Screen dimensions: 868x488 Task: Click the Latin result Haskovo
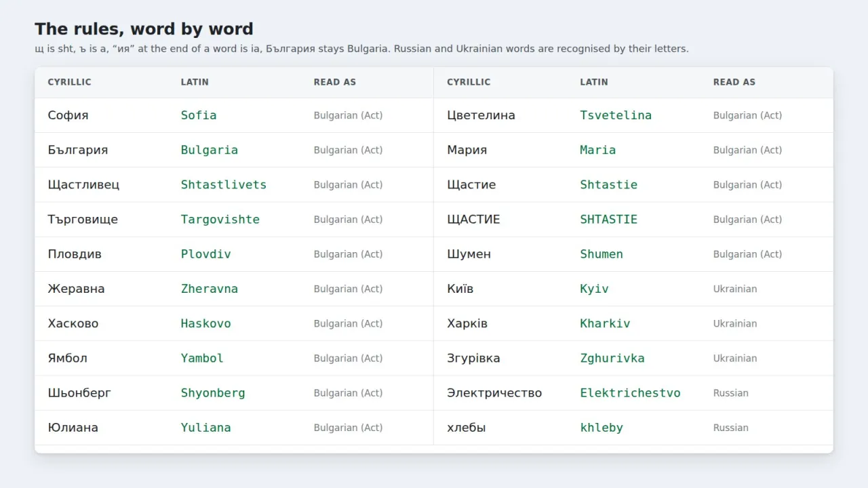(205, 323)
